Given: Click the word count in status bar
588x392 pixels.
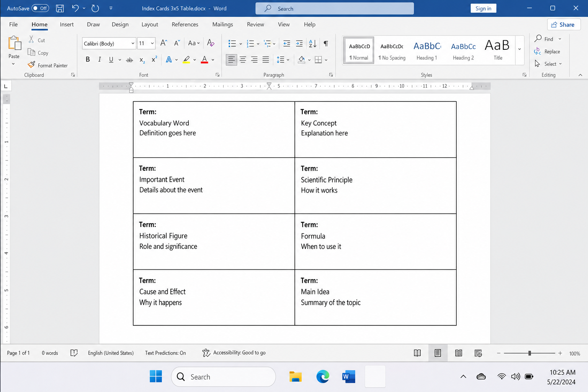Looking at the screenshot, I should tap(50, 353).
